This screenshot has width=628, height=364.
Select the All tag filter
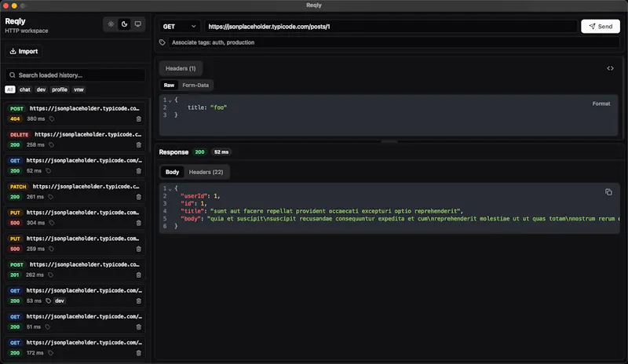click(10, 89)
